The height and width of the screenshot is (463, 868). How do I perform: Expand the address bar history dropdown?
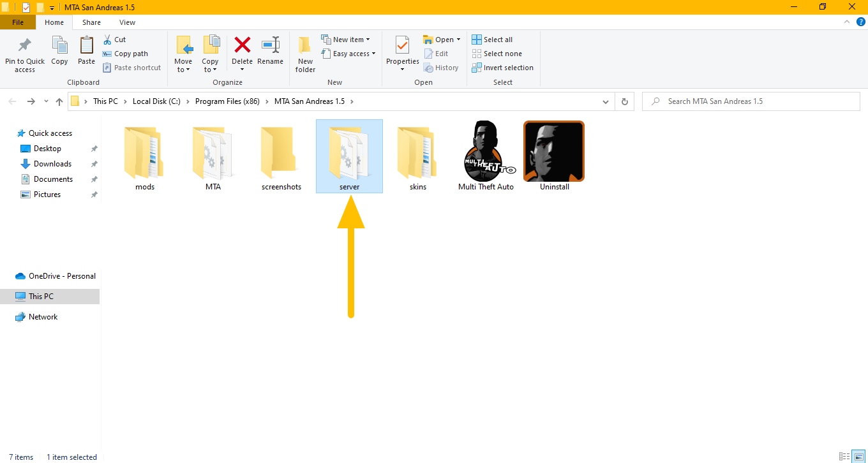(x=606, y=101)
